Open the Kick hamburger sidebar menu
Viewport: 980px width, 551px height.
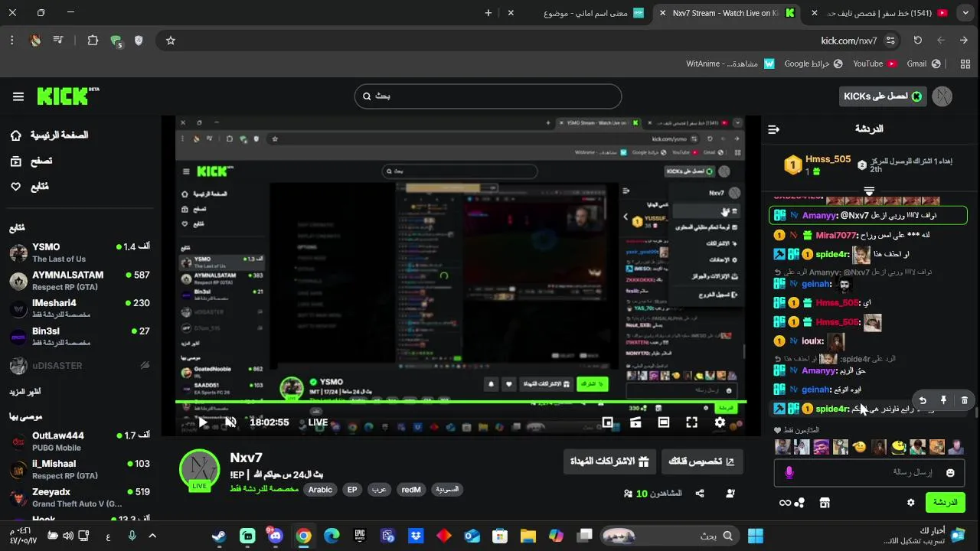point(18,96)
